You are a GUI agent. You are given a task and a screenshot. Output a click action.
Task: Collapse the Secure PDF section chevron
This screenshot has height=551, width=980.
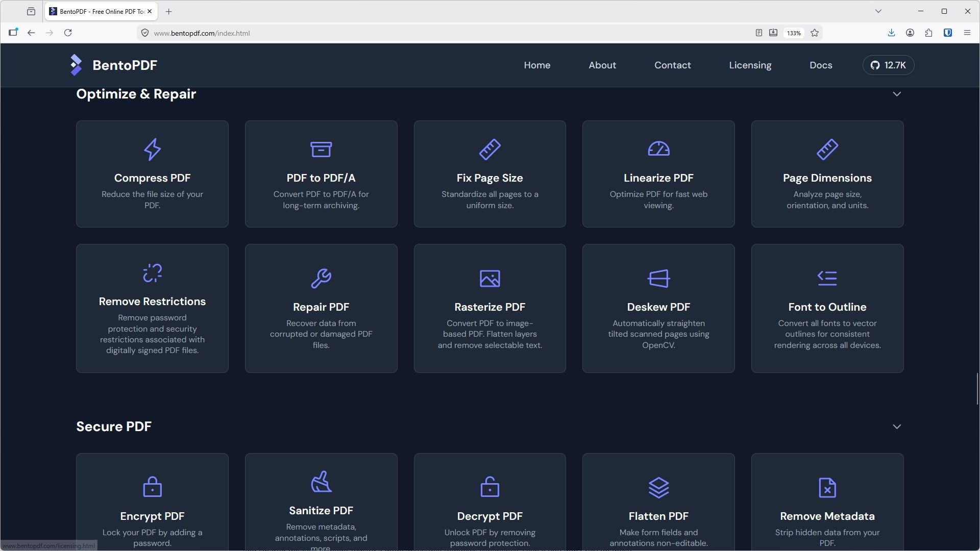pyautogui.click(x=897, y=427)
